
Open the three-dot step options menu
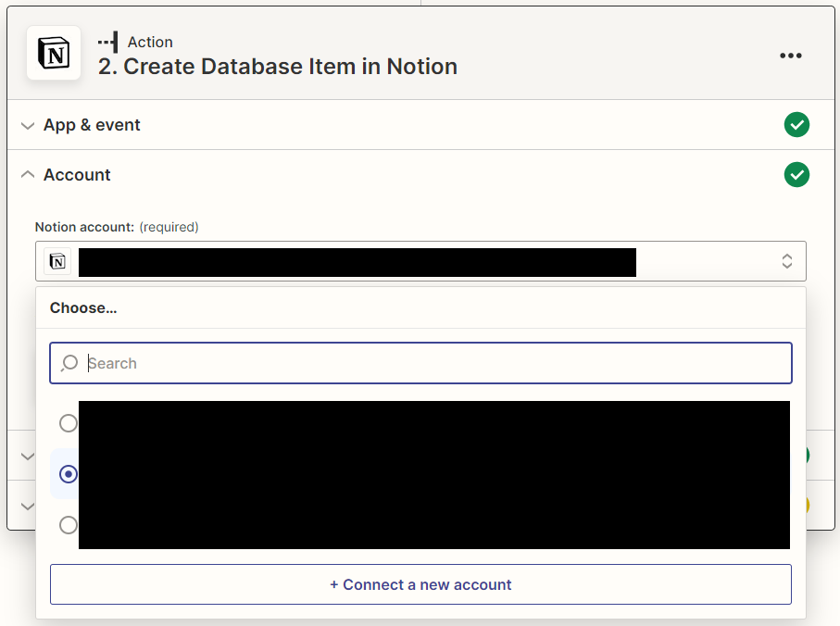point(791,56)
